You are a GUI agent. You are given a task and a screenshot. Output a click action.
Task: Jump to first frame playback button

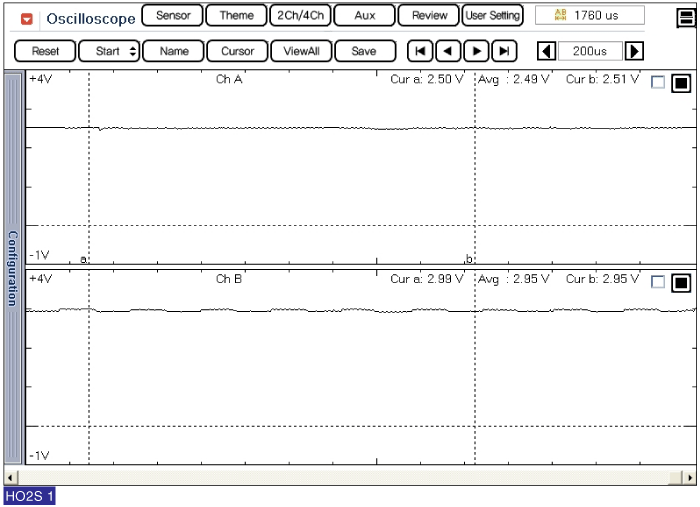click(421, 51)
